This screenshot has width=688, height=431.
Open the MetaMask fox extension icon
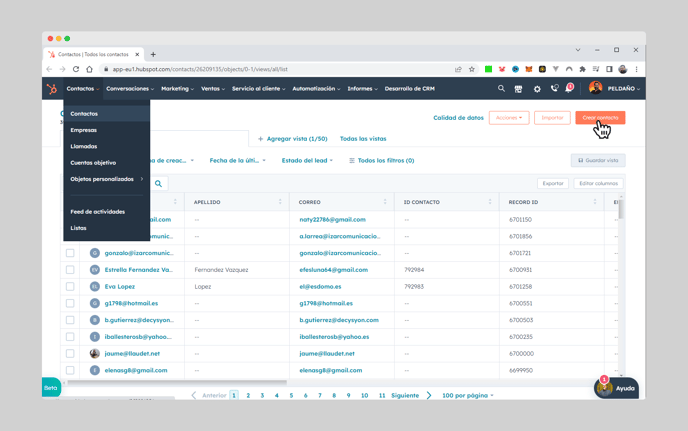(529, 69)
